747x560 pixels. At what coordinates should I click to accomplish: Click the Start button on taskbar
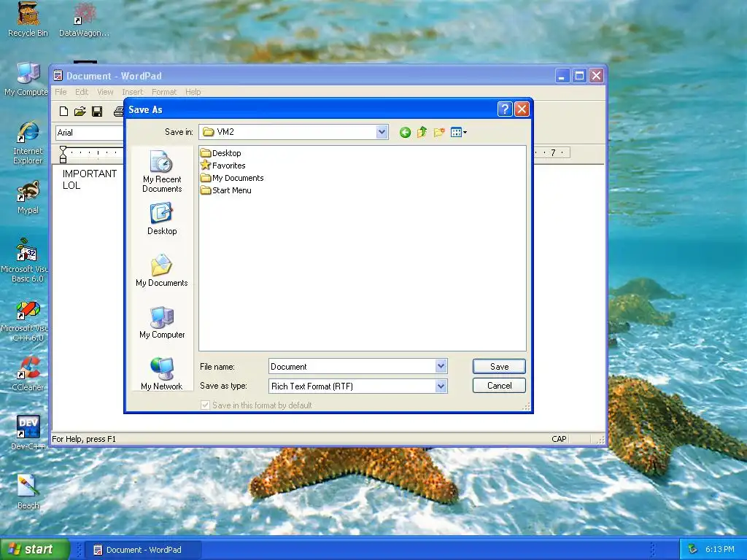(35, 549)
